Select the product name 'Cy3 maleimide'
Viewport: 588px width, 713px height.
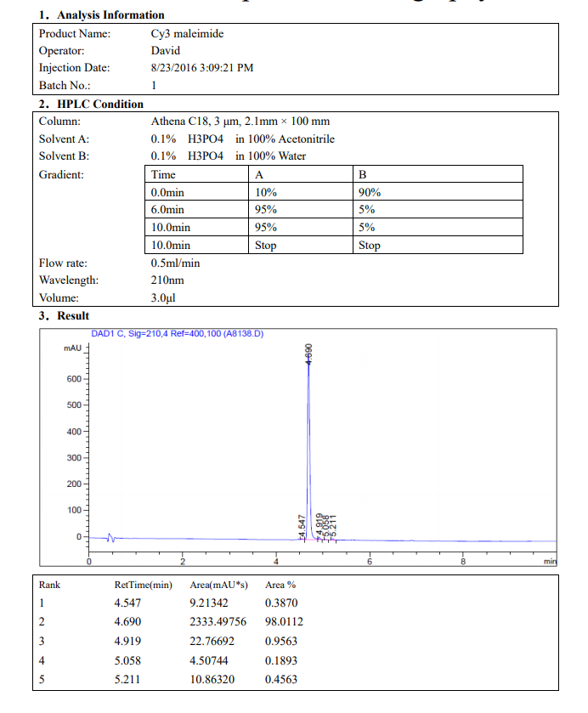pos(187,34)
